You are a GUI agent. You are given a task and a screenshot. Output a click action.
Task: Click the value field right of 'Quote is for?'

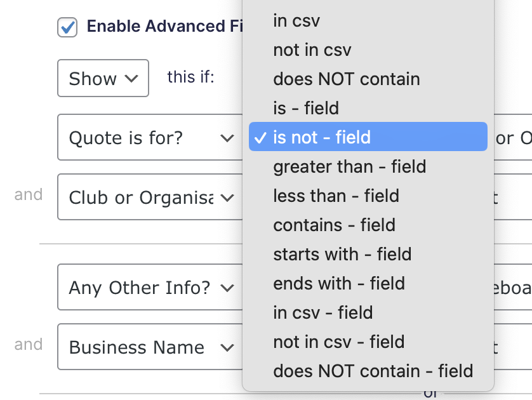tap(511, 138)
